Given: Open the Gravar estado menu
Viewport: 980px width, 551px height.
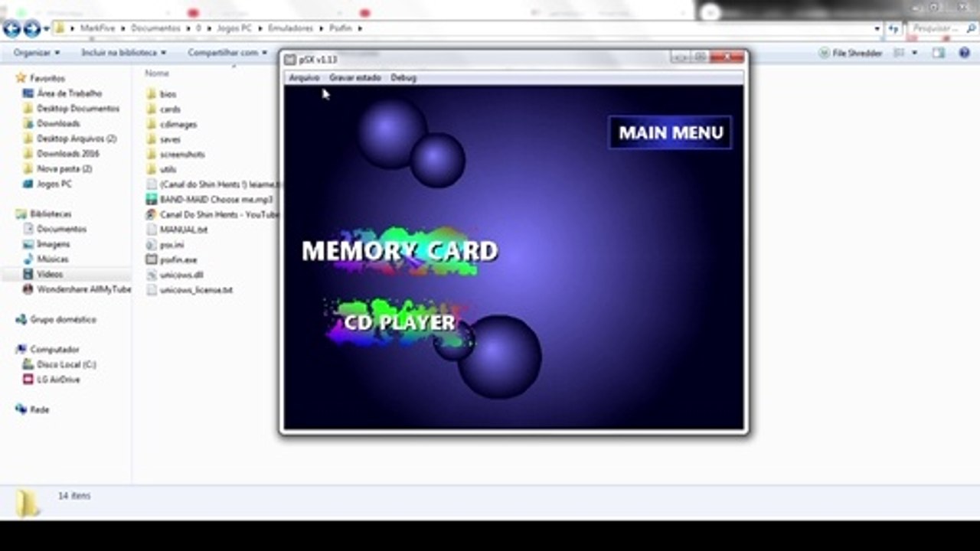Looking at the screenshot, I should 354,78.
